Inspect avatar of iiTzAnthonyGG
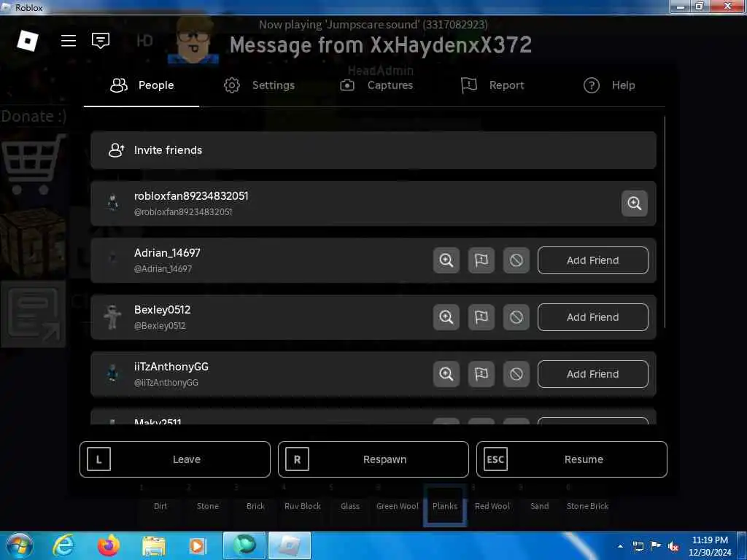 [446, 374]
